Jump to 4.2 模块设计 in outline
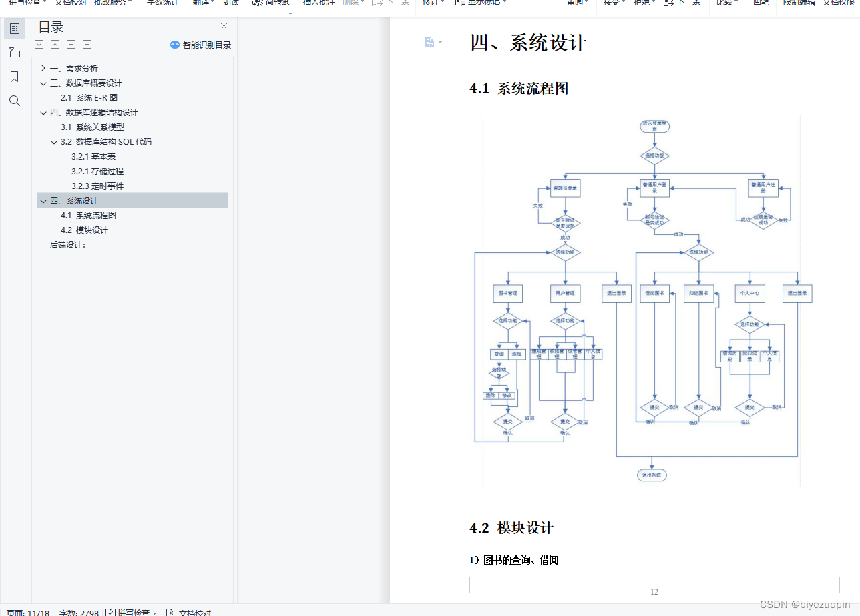This screenshot has height=616, width=860. [84, 230]
